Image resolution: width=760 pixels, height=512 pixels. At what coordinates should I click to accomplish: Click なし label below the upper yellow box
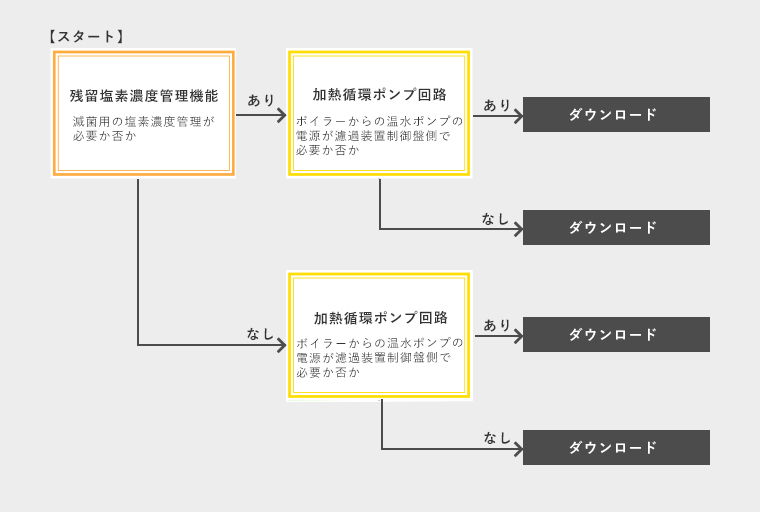495,219
